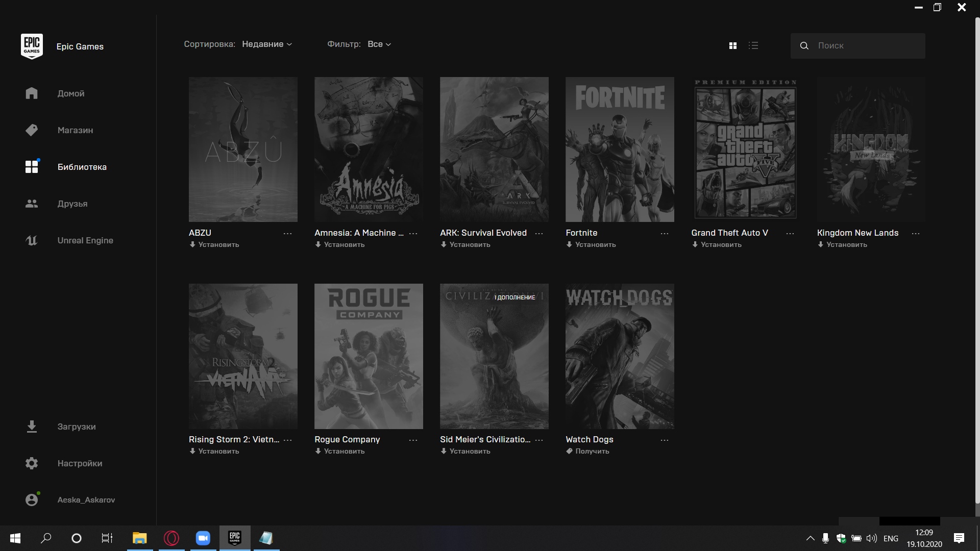Open ARK: Survival Evolved three-dot menu
This screenshot has width=980, height=551.
click(x=539, y=233)
